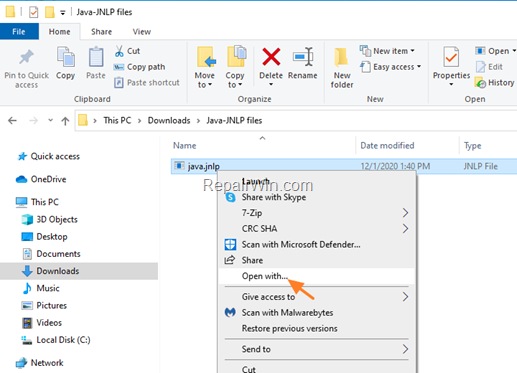Image resolution: width=517 pixels, height=373 pixels.
Task: Click Edit in the Open group
Action: coord(489,67)
